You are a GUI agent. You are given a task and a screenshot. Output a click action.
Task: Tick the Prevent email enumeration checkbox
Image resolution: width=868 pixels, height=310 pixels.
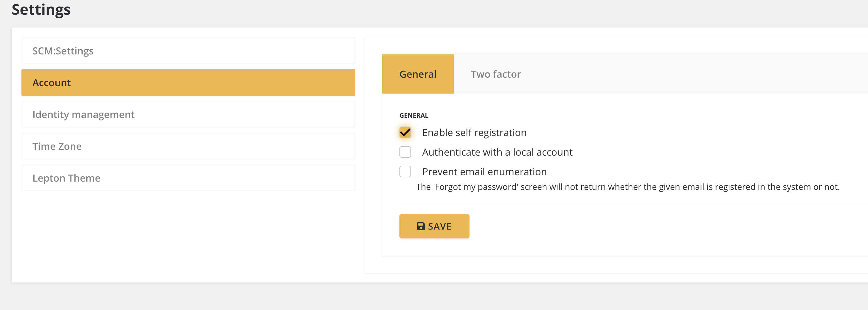[x=405, y=172]
